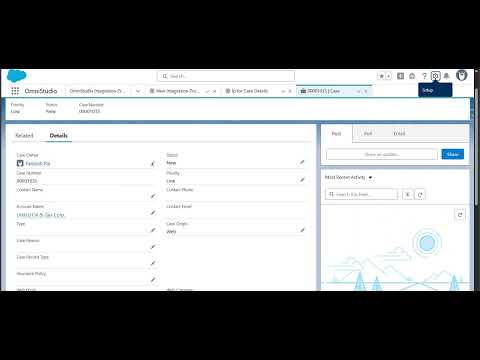
Task: Edit the Type field pencil
Action: (153, 230)
